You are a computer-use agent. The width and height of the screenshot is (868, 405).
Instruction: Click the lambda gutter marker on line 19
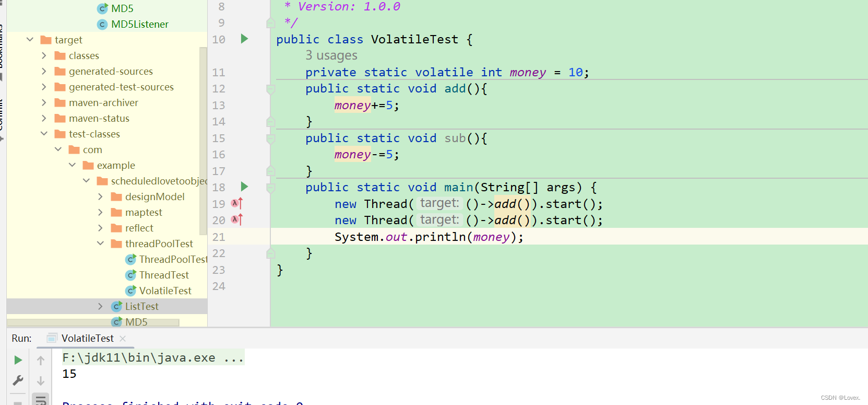(237, 203)
